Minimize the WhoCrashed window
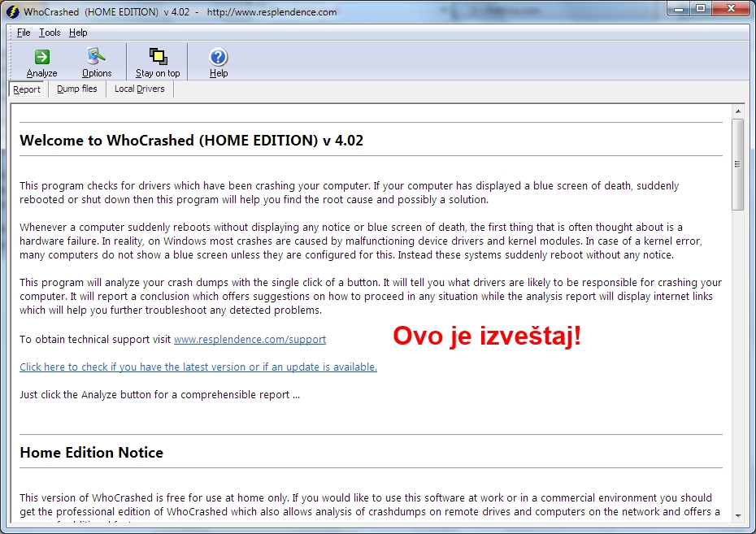This screenshot has width=756, height=534. point(679,9)
